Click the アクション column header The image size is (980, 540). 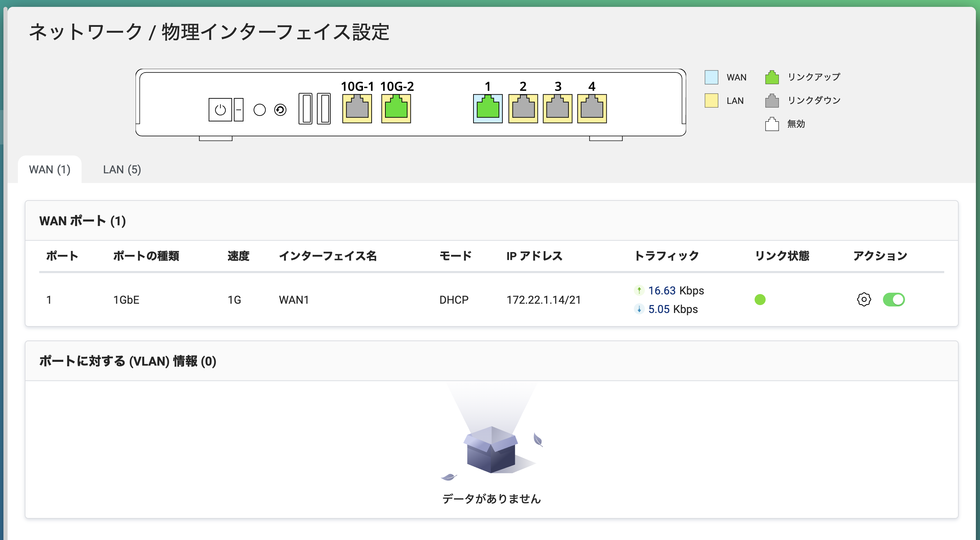880,256
